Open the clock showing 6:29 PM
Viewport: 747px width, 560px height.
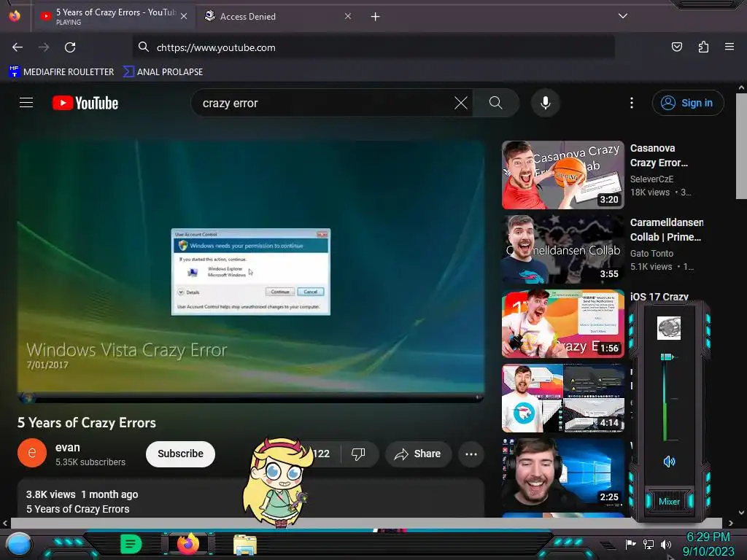point(708,544)
